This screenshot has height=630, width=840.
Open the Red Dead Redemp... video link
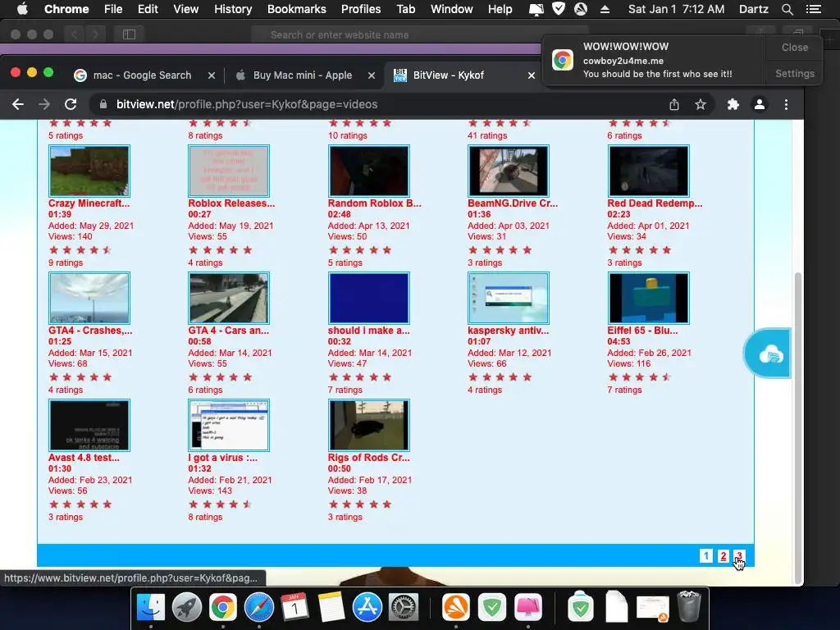coord(655,203)
